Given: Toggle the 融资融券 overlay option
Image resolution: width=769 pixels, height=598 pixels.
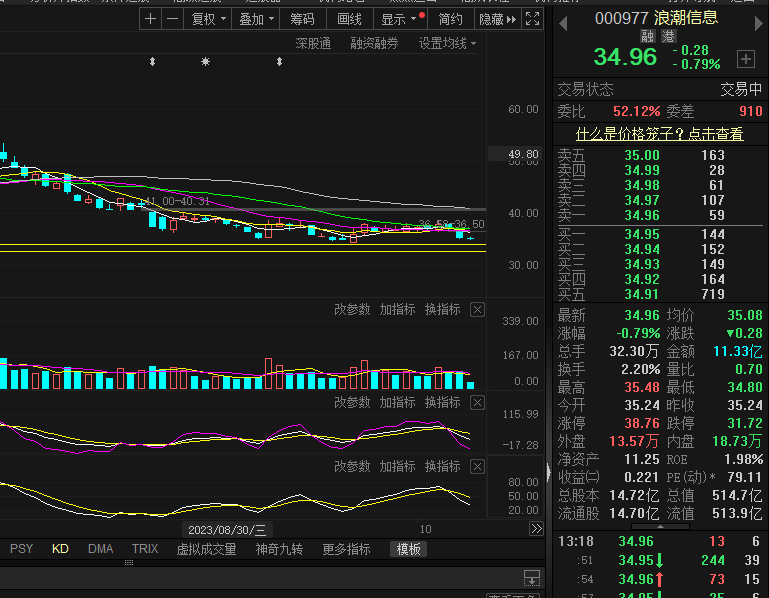Looking at the screenshot, I should (x=374, y=44).
